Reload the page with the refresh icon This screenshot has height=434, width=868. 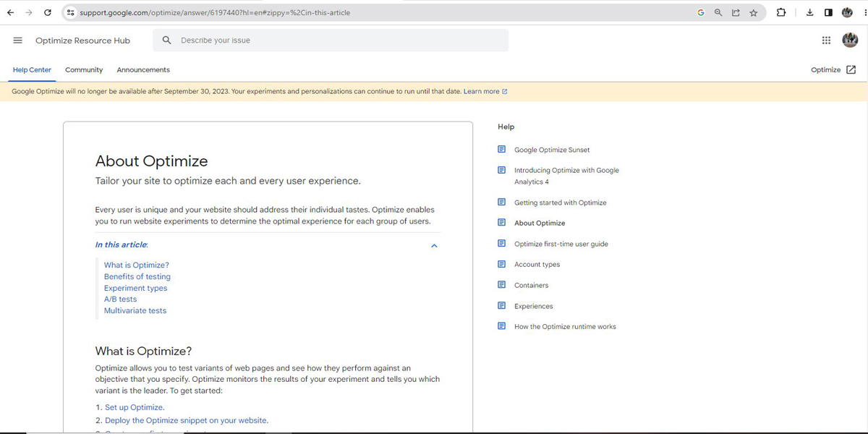pos(48,12)
